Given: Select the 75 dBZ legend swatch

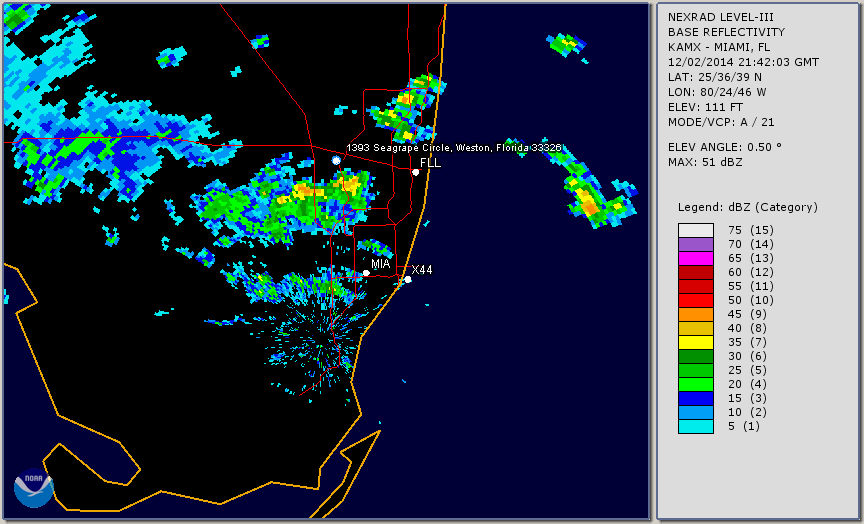Looking at the screenshot, I should (696, 230).
